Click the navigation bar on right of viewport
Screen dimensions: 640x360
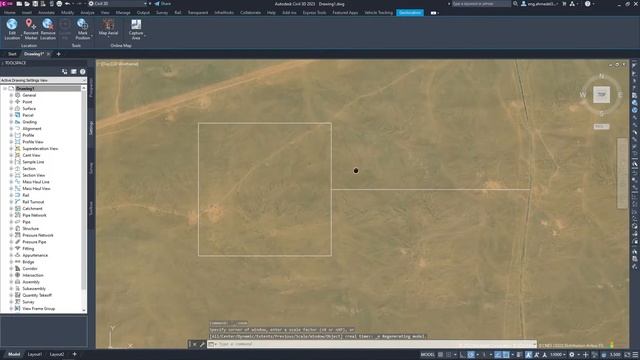[x=622, y=173]
